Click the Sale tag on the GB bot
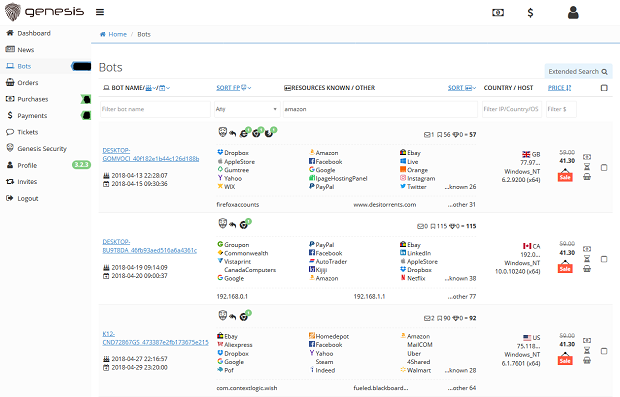The height and width of the screenshot is (397, 620). pyautogui.click(x=565, y=175)
